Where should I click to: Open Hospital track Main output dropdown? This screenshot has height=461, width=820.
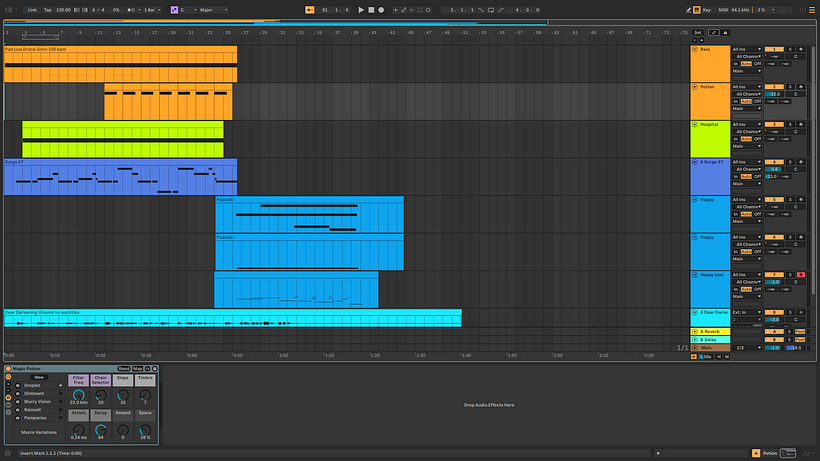(747, 146)
